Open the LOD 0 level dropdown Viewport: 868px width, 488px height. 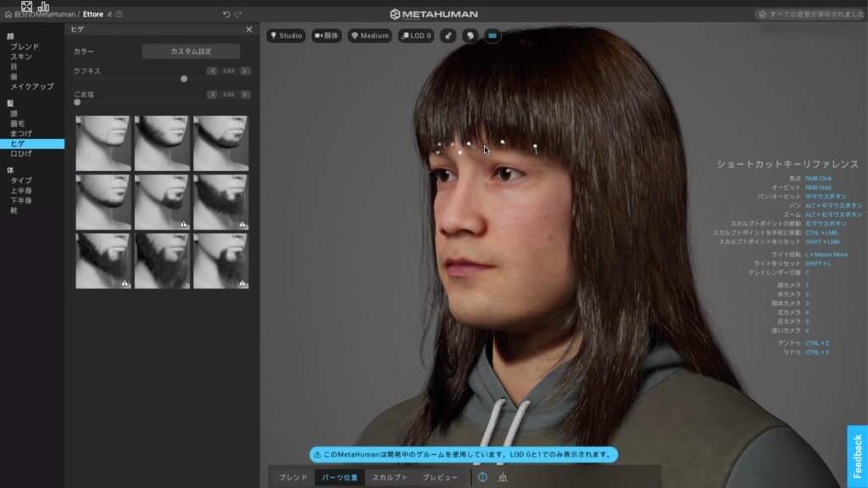(416, 36)
